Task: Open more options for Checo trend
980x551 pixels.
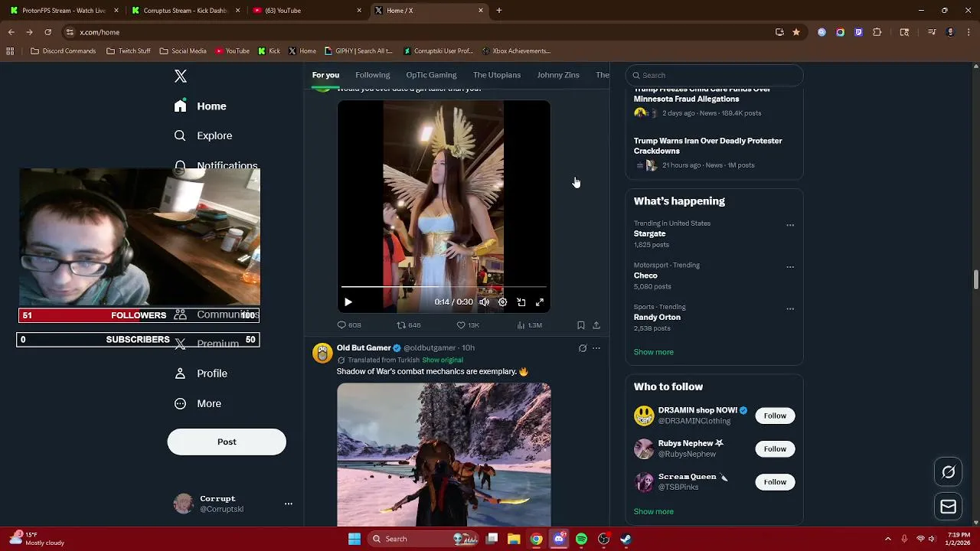Action: [790, 267]
